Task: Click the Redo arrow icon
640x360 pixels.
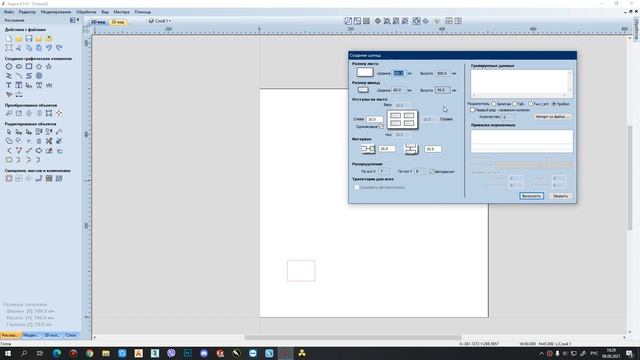Action: [x=59, y=48]
